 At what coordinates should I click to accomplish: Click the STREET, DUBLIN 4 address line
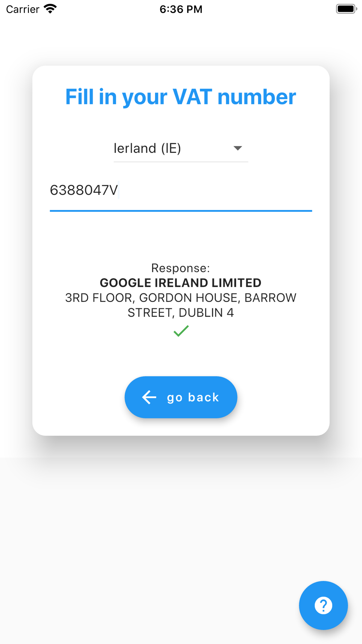[x=181, y=313]
